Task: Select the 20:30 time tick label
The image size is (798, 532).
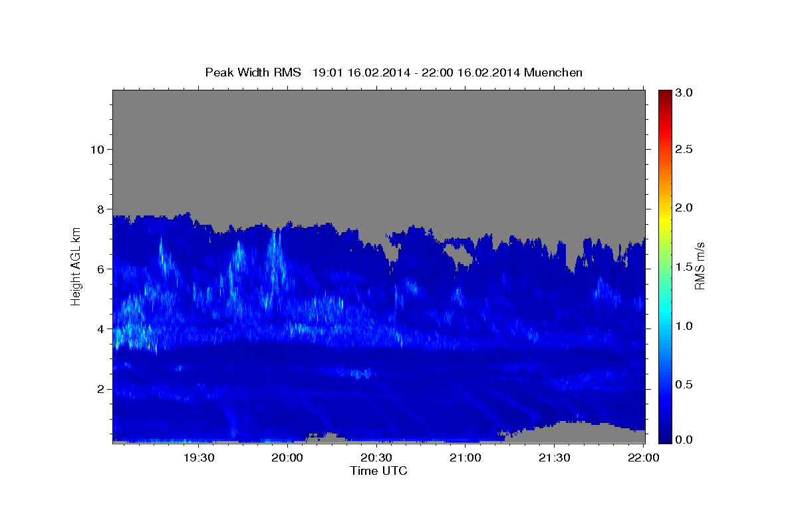Action: [376, 458]
